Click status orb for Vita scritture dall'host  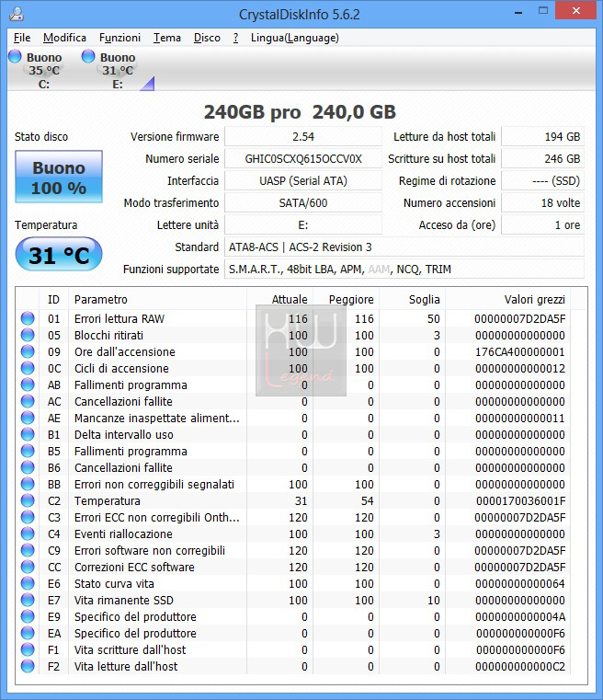tap(28, 649)
